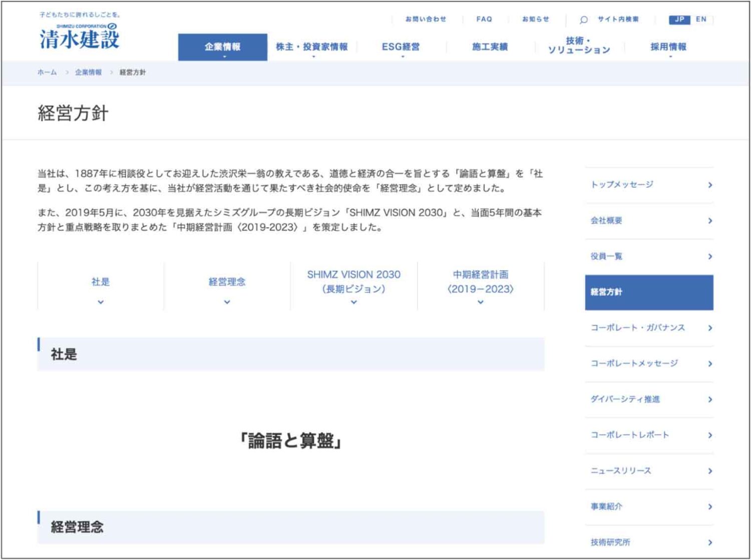The image size is (751, 560).
Task: Click down chevron under 社是 anchor
Action: [x=101, y=302]
